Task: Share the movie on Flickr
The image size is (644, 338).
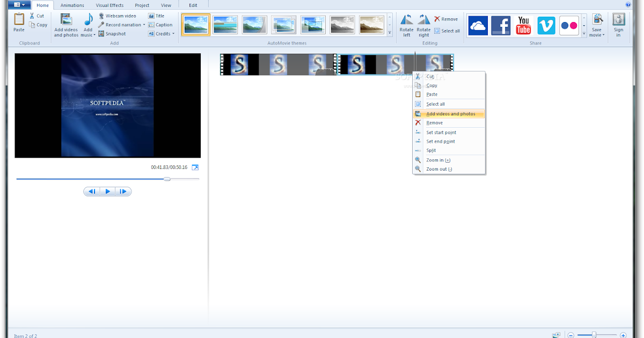Action: point(569,25)
